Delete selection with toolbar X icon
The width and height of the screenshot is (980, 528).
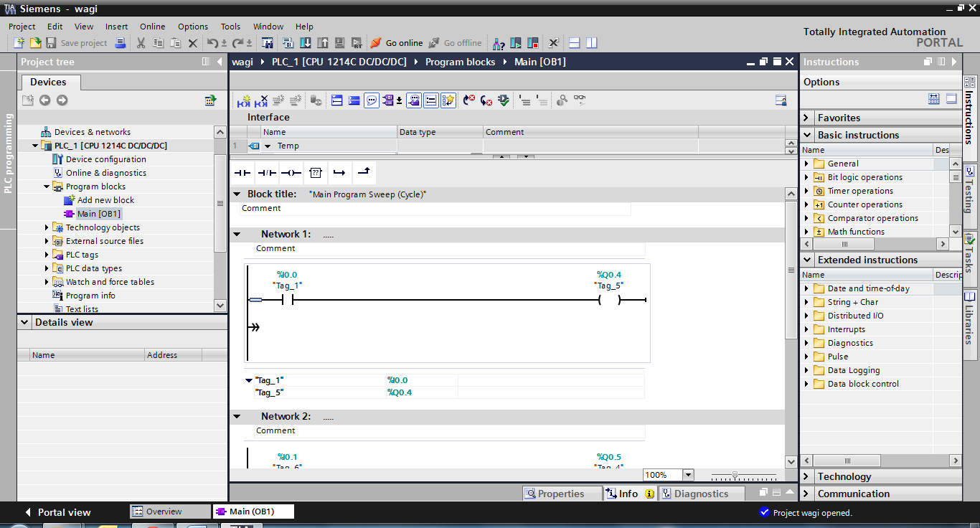pos(192,43)
